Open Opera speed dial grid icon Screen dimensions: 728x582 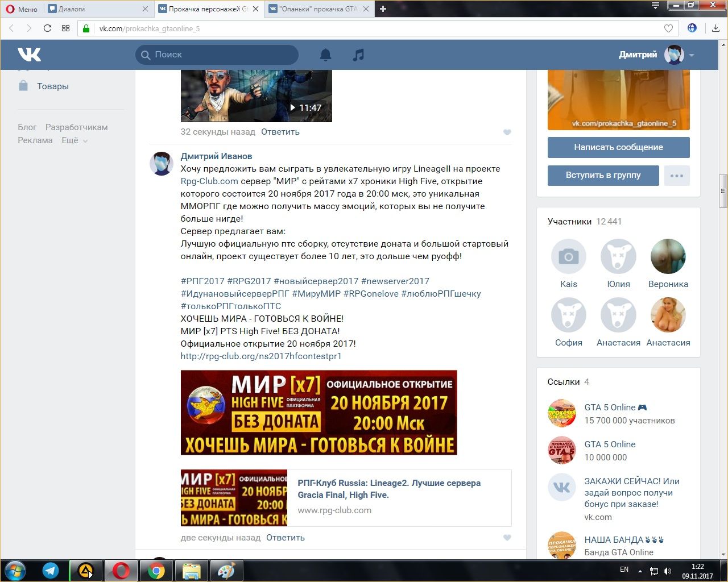(x=65, y=28)
